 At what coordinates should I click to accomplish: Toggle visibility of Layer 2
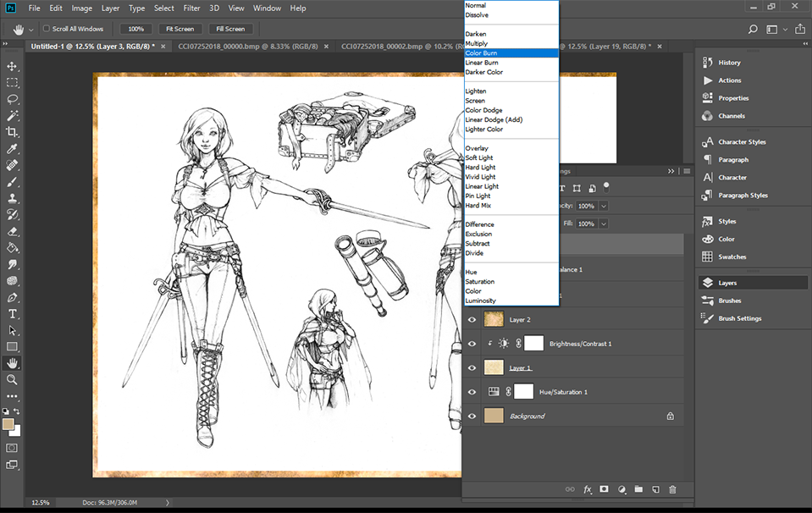[x=472, y=320]
